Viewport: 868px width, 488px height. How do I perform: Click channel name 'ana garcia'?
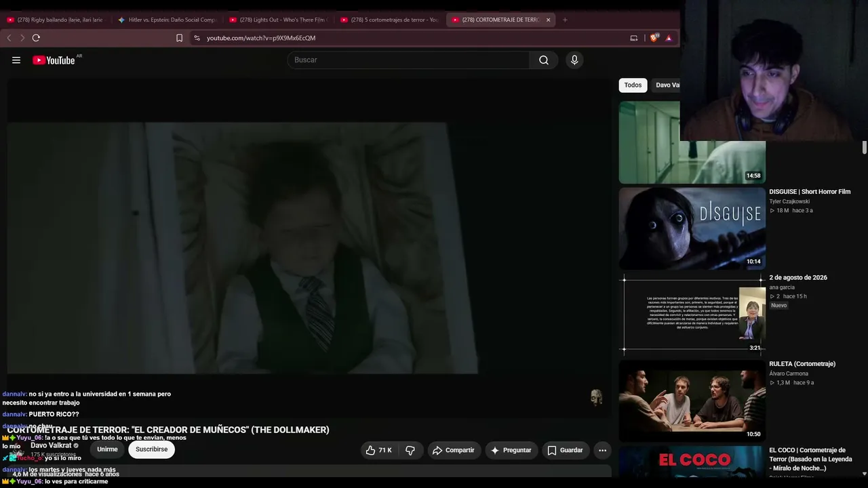pyautogui.click(x=782, y=287)
